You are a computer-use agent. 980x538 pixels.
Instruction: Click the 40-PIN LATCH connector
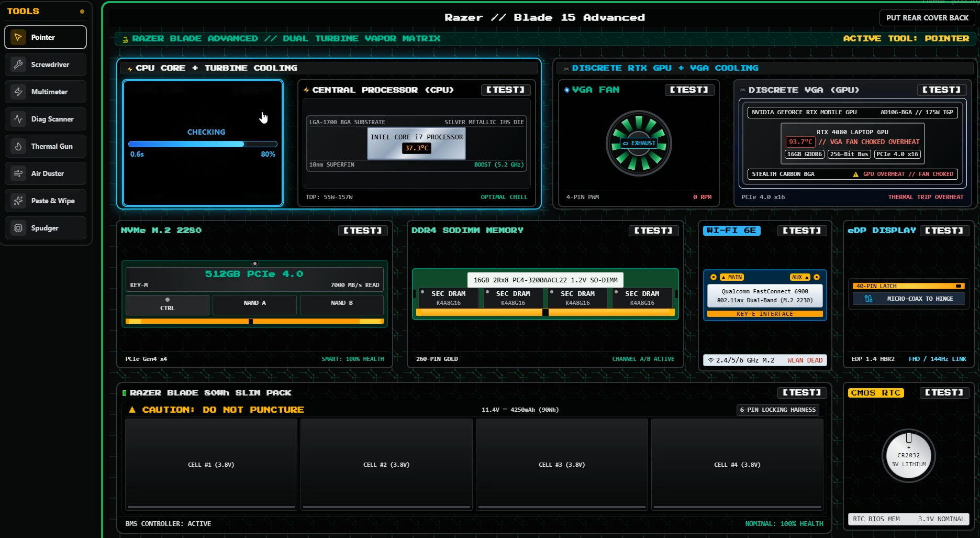click(909, 286)
